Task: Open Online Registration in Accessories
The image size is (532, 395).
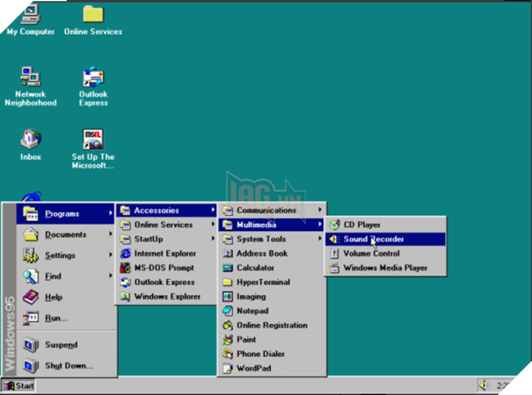Action: (272, 325)
